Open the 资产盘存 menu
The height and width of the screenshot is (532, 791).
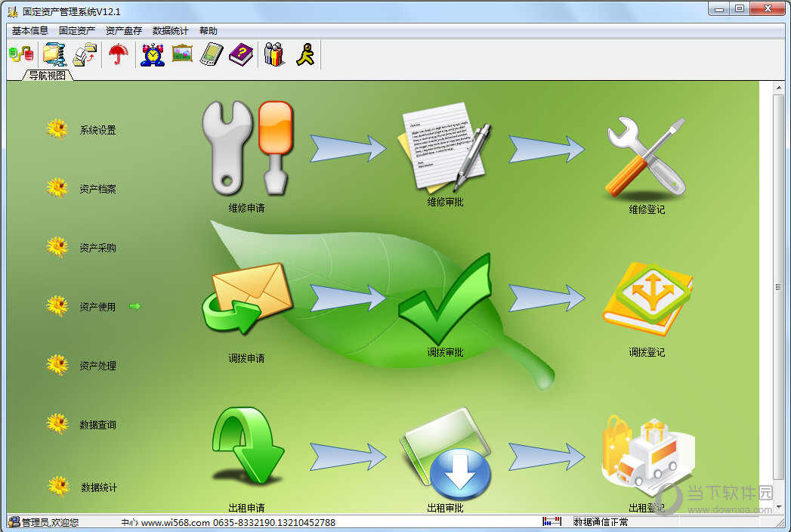(x=124, y=31)
